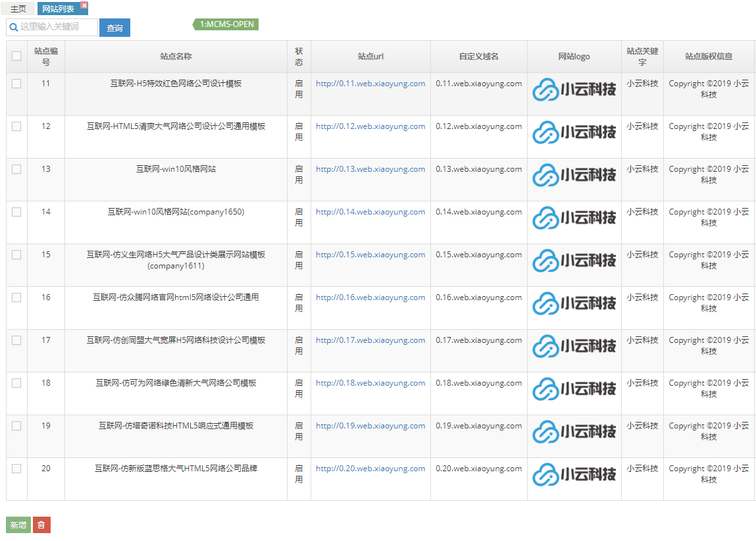Open link http://0.20.web.xiaoyung.com
Image resolution: width=756 pixels, height=541 pixels.
click(370, 469)
